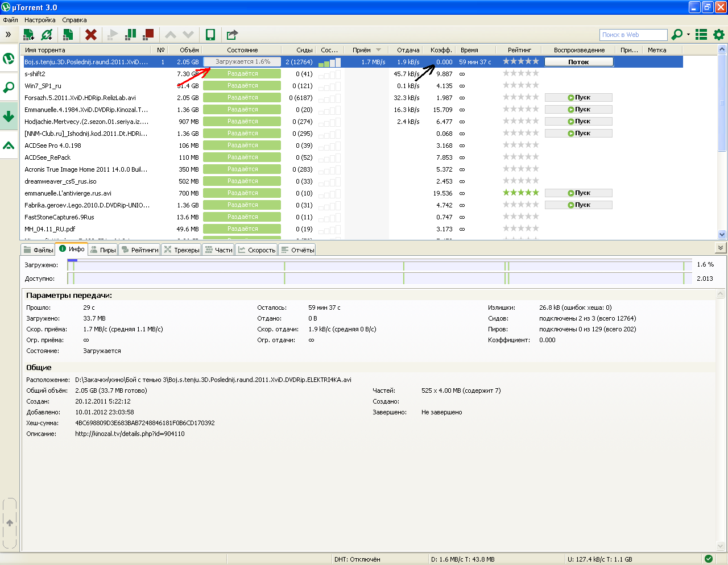Open the search engine dropdown arrow

688,35
